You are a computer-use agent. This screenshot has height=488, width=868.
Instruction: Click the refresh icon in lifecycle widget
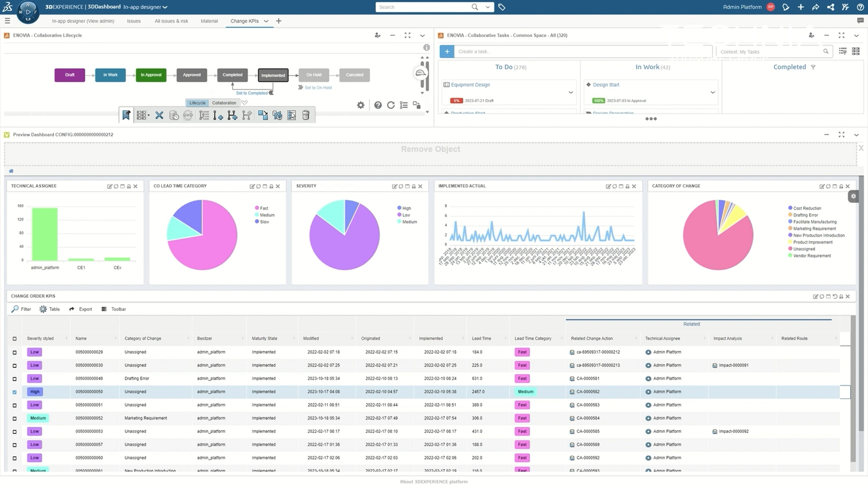(x=391, y=105)
